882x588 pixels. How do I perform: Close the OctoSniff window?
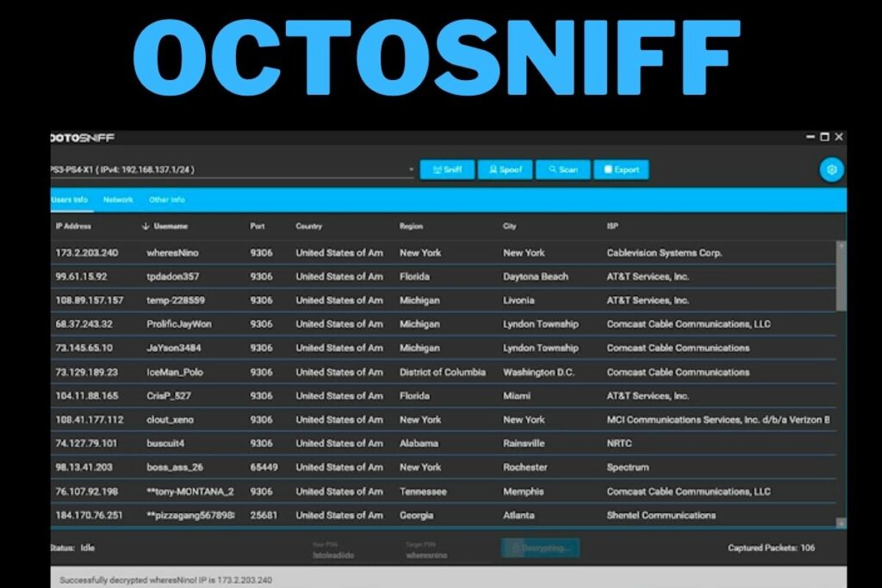(x=839, y=137)
